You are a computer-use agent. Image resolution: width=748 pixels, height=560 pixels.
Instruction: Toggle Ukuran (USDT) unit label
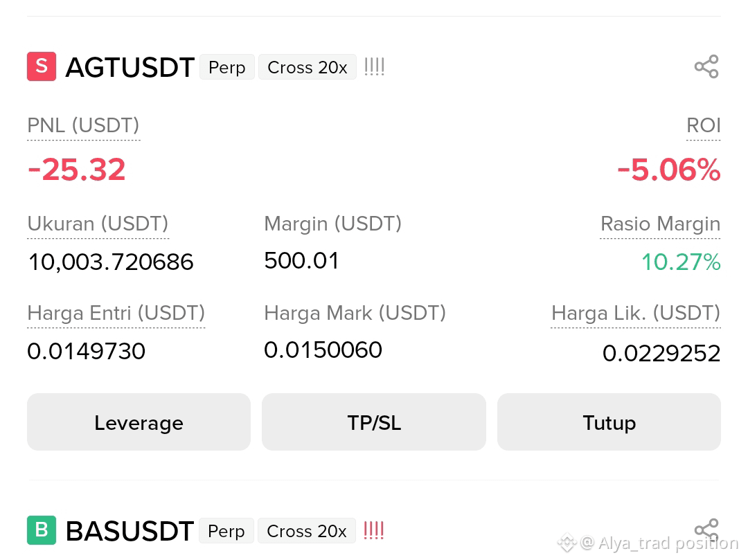98,224
